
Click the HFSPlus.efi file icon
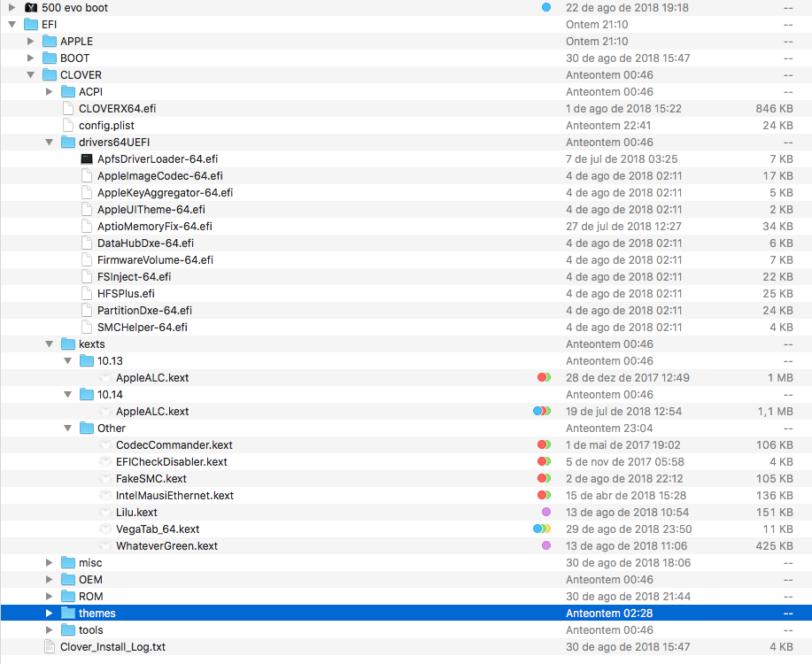(87, 294)
